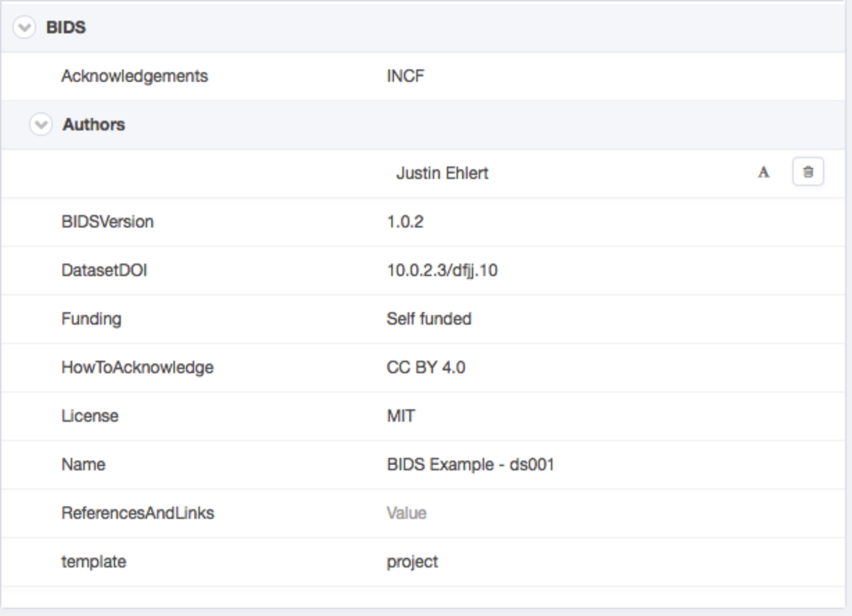Collapse the BIDS section chevron
Image resolution: width=852 pixels, height=616 pixels.
[x=24, y=28]
